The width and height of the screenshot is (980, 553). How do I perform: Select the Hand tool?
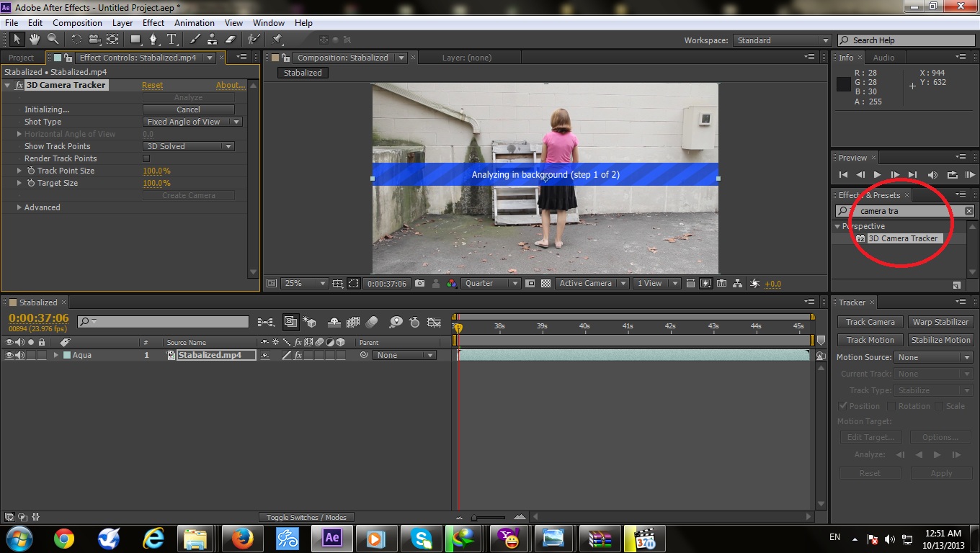click(x=35, y=40)
